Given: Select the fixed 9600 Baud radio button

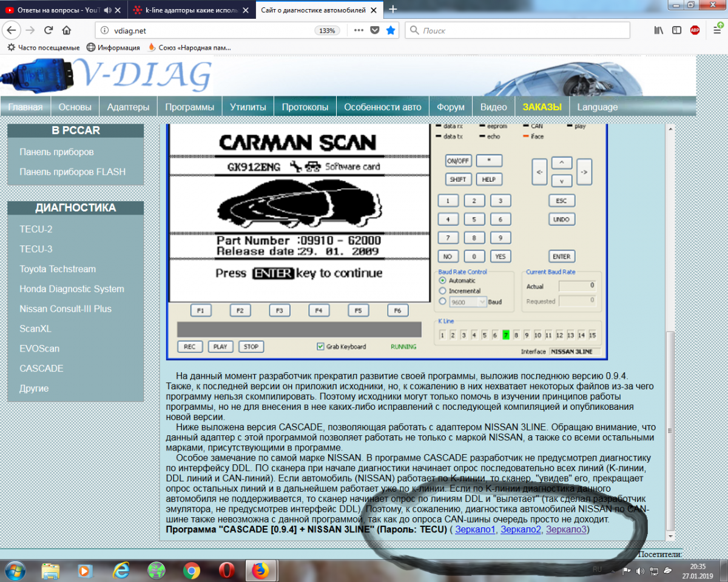Looking at the screenshot, I should pyautogui.click(x=442, y=301).
